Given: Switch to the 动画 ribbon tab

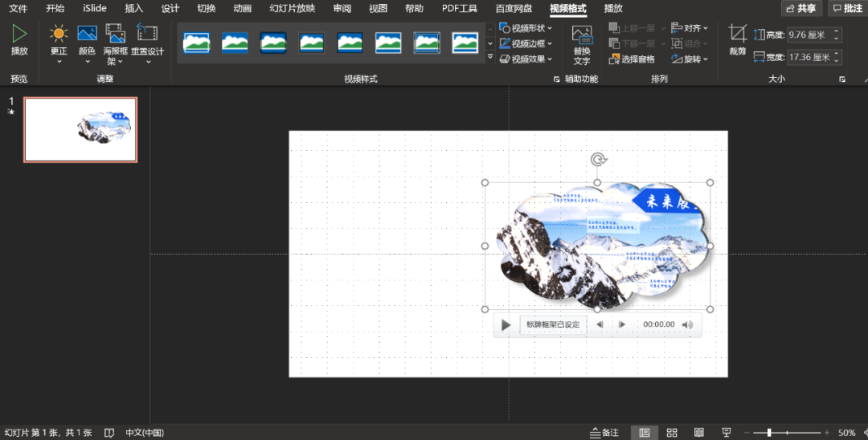Looking at the screenshot, I should point(242,9).
